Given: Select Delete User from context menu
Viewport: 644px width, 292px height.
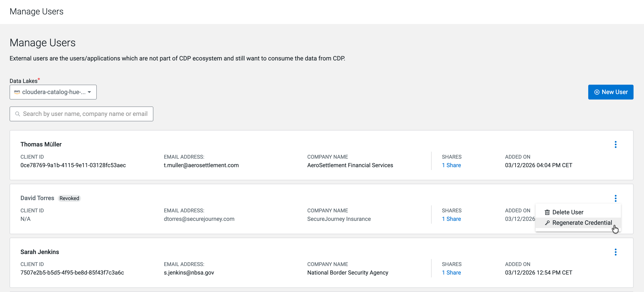Looking at the screenshot, I should point(568,212).
